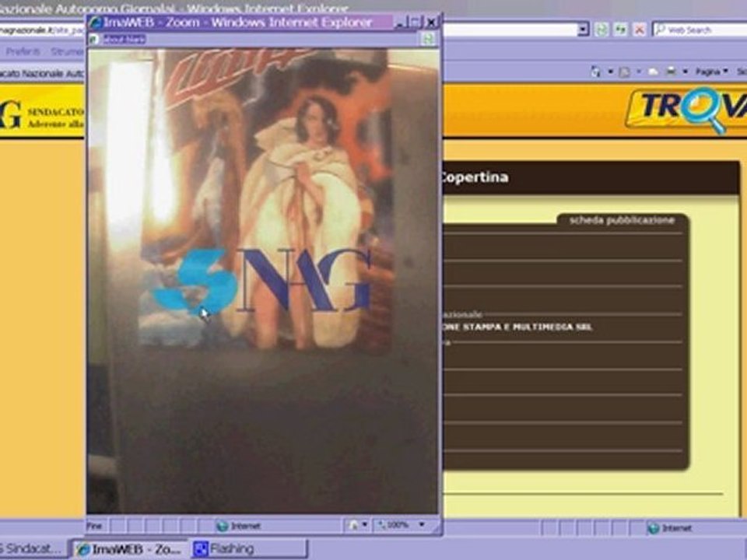The width and height of the screenshot is (747, 560).
Task: Select the scheda pubblicazione tab
Action: click(x=622, y=220)
